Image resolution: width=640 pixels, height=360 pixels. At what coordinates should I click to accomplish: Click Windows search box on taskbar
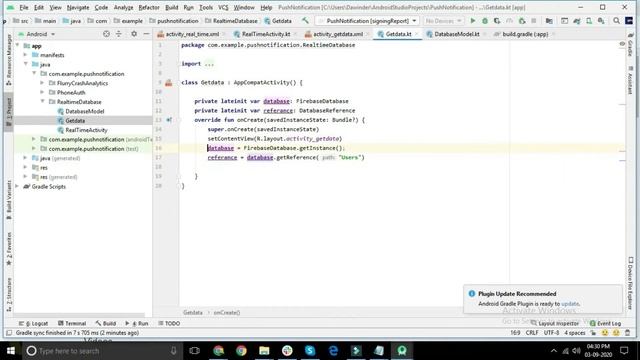tap(101, 351)
